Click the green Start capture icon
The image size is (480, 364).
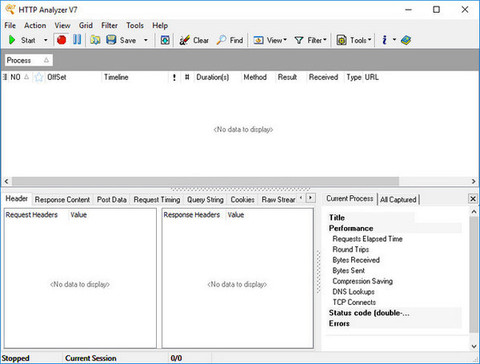point(12,40)
